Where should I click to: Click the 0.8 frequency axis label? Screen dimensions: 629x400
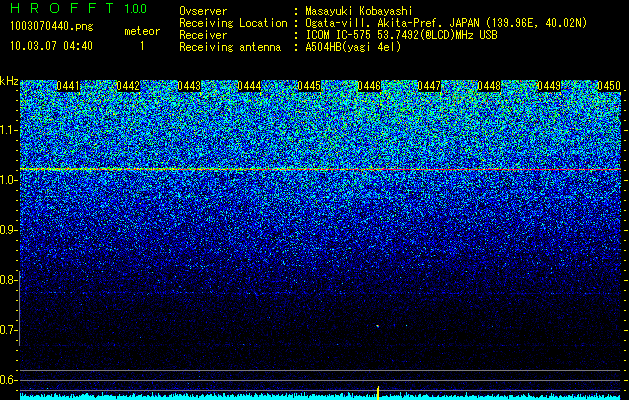pyautogui.click(x=7, y=280)
